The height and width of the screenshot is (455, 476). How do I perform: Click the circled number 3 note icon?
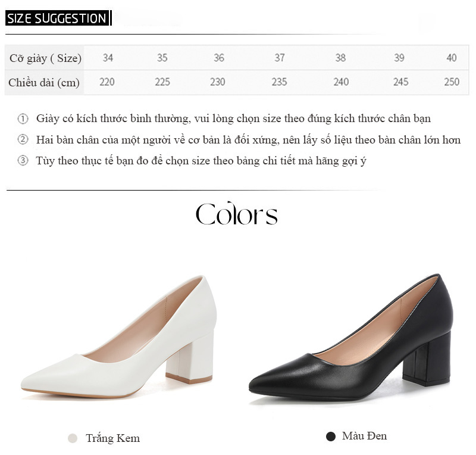click(x=23, y=160)
